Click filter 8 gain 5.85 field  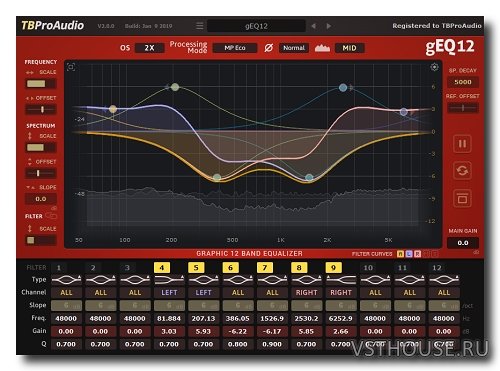point(306,331)
